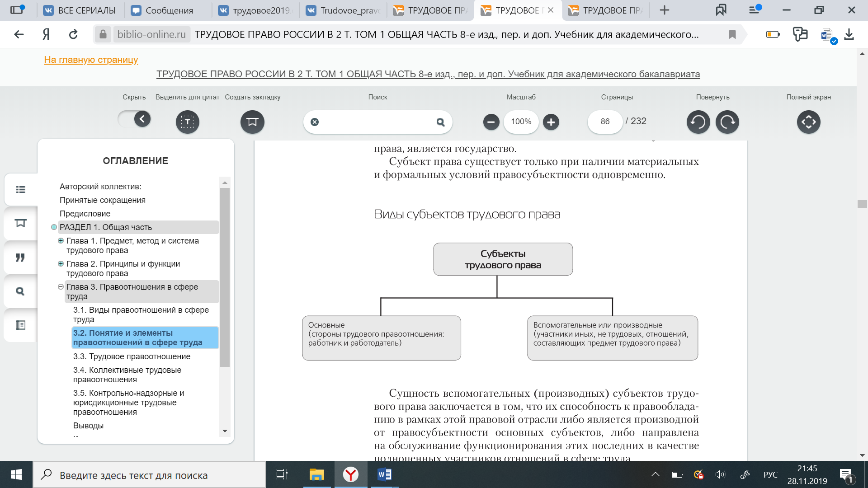
Task: Open the browser bookmarks panel icon
Action: [721, 10]
